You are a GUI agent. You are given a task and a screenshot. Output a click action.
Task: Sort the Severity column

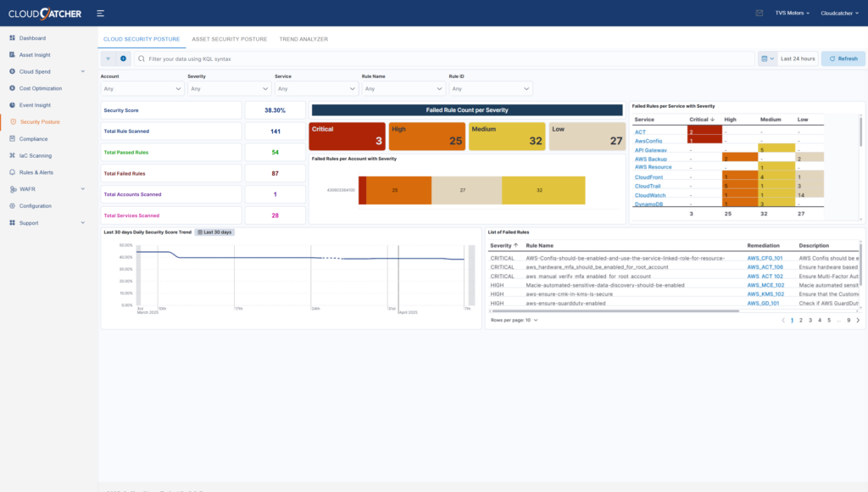504,245
